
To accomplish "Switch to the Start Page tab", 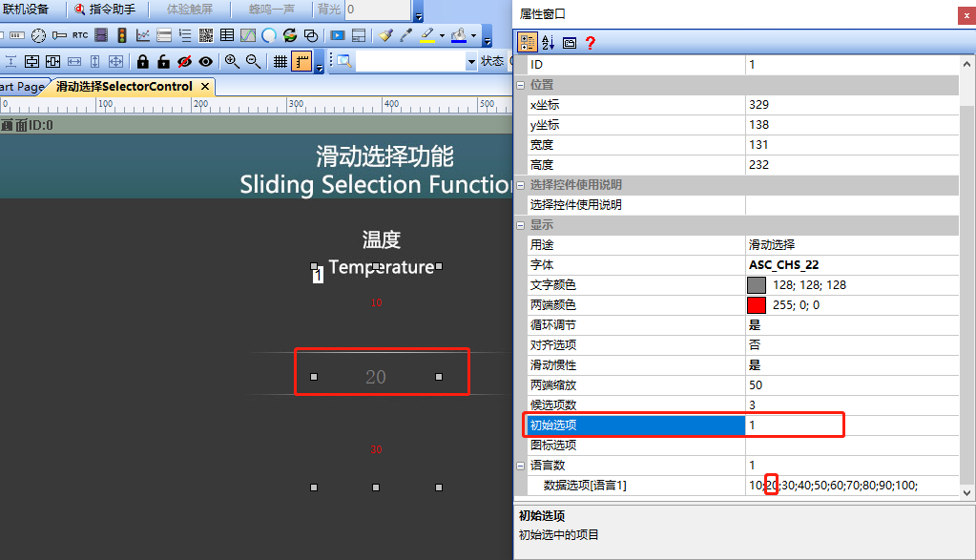I will pyautogui.click(x=22, y=87).
